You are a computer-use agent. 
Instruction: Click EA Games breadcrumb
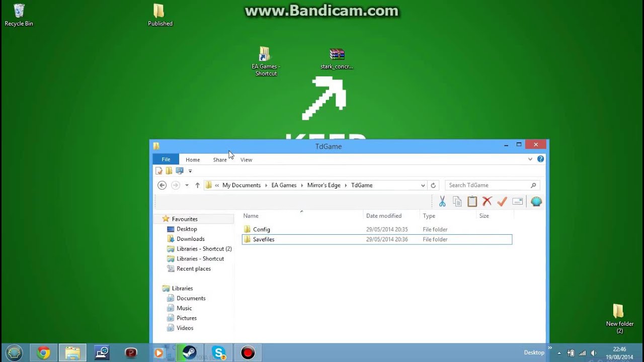pos(284,185)
